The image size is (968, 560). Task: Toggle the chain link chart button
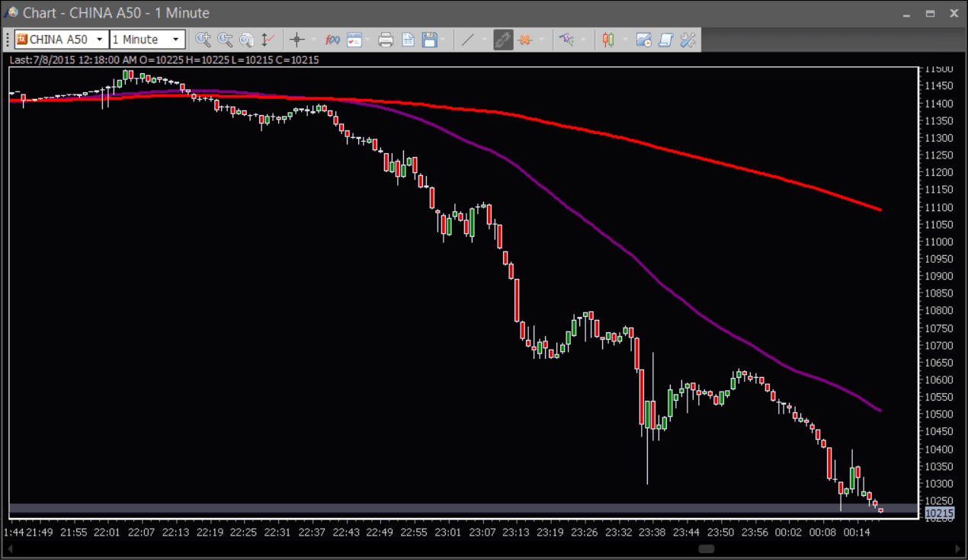pos(502,40)
